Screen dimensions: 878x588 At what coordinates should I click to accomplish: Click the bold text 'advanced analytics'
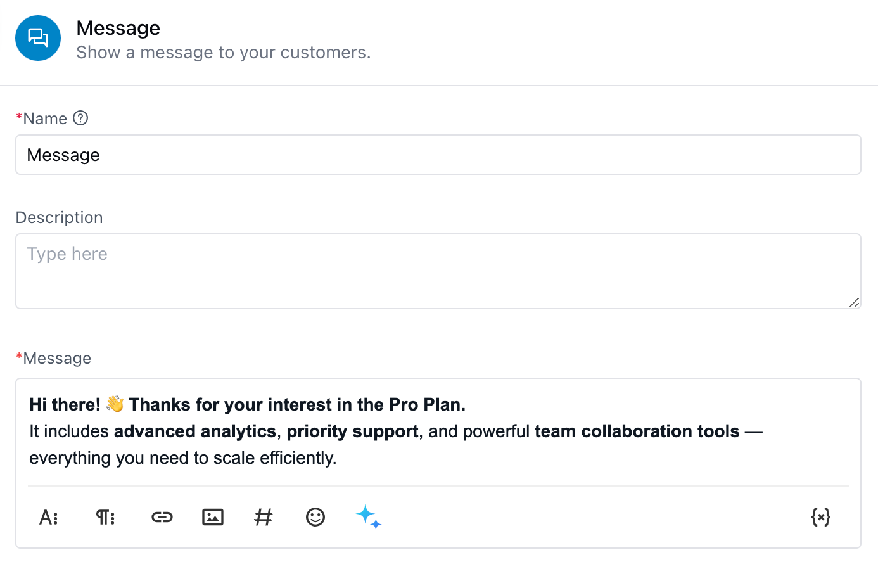[x=195, y=431]
